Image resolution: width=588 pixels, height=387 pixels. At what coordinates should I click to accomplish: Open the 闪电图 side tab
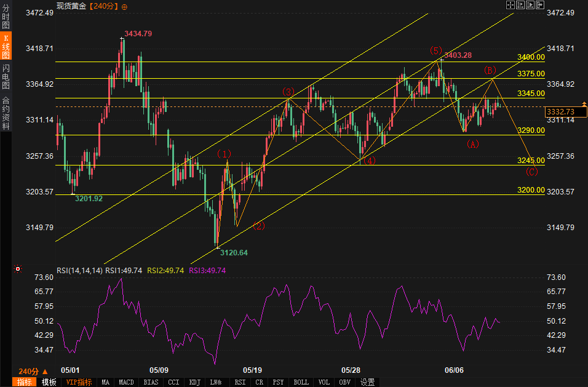coord(6,76)
